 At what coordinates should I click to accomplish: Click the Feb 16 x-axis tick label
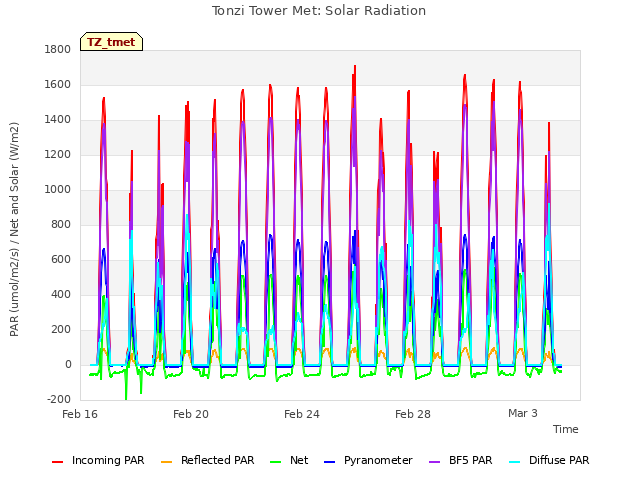point(80,414)
